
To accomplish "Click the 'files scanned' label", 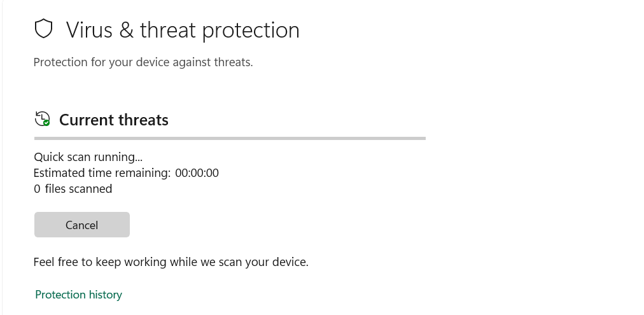I will [x=78, y=189].
